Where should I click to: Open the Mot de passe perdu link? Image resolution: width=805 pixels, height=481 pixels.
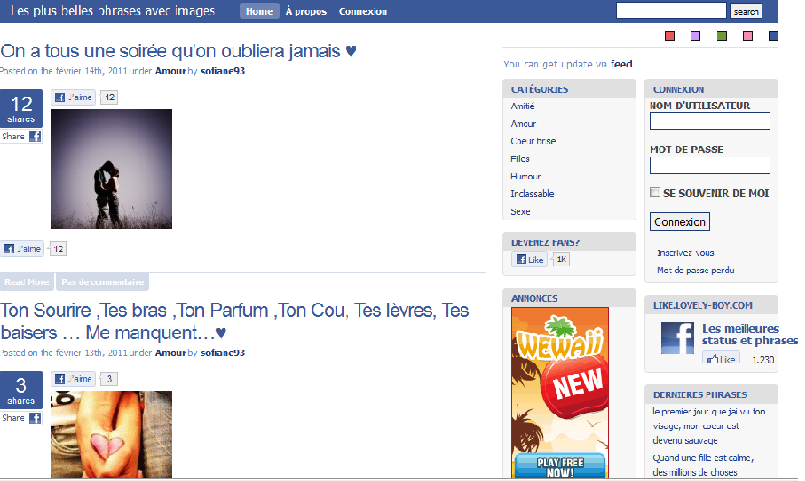point(696,270)
